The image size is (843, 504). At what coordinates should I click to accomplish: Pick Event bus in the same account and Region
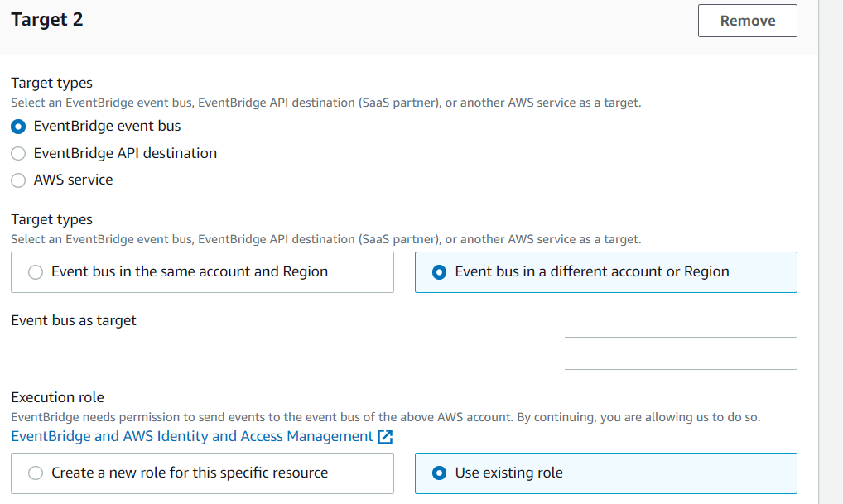pos(36,272)
